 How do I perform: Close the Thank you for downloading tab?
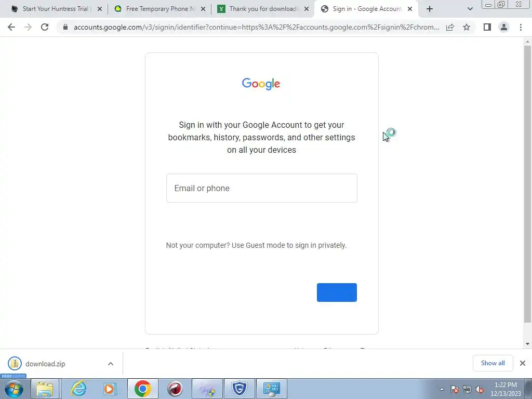307,9
